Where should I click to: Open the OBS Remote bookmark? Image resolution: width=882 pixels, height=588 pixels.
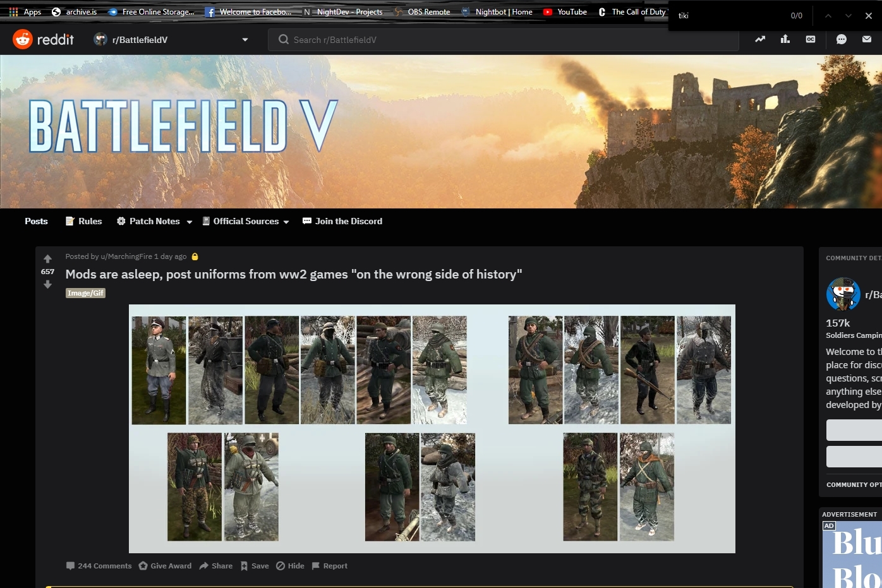(x=422, y=12)
